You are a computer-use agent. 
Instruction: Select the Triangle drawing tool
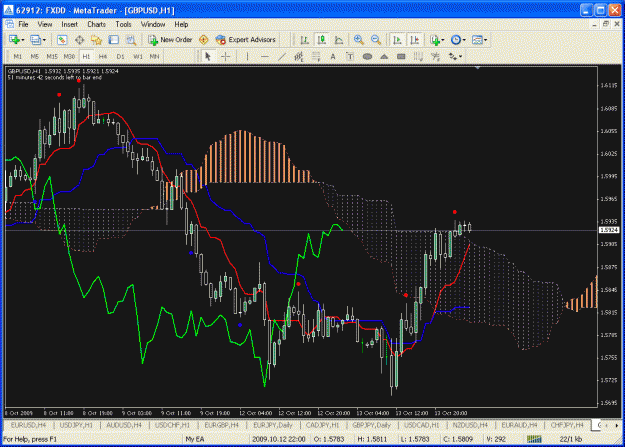(384, 57)
